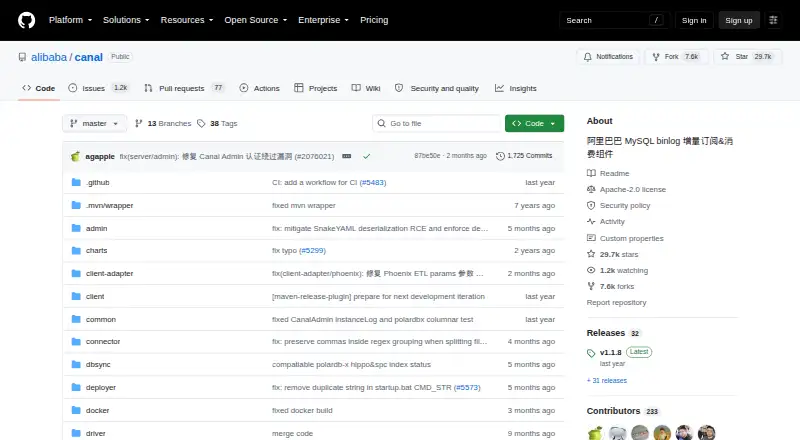Open the common folder

101,320
